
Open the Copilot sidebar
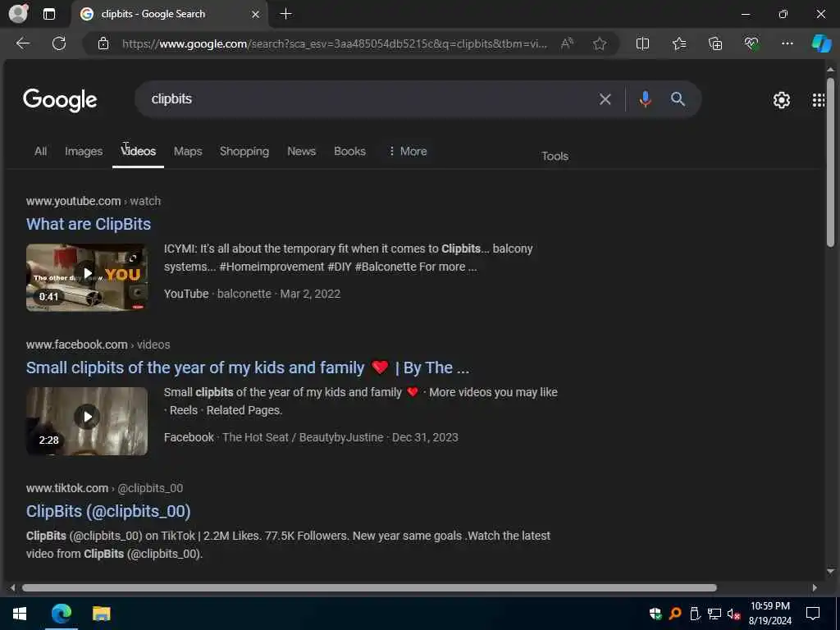(x=821, y=43)
